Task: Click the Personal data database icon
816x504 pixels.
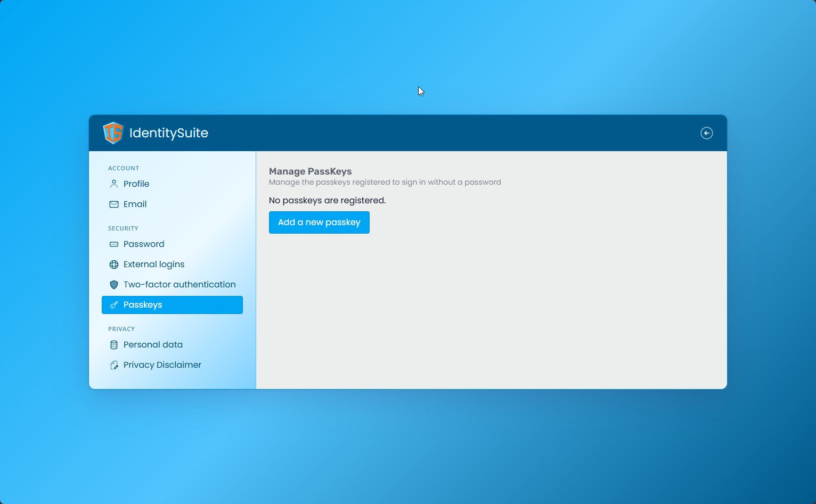Action: (114, 345)
